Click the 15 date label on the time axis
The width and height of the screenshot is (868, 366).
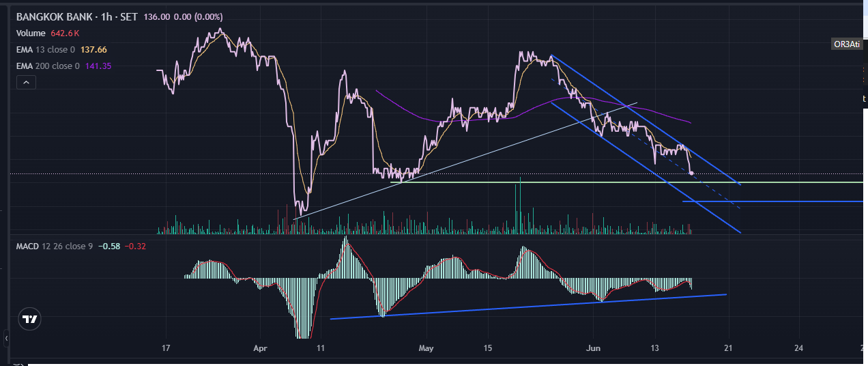click(488, 348)
